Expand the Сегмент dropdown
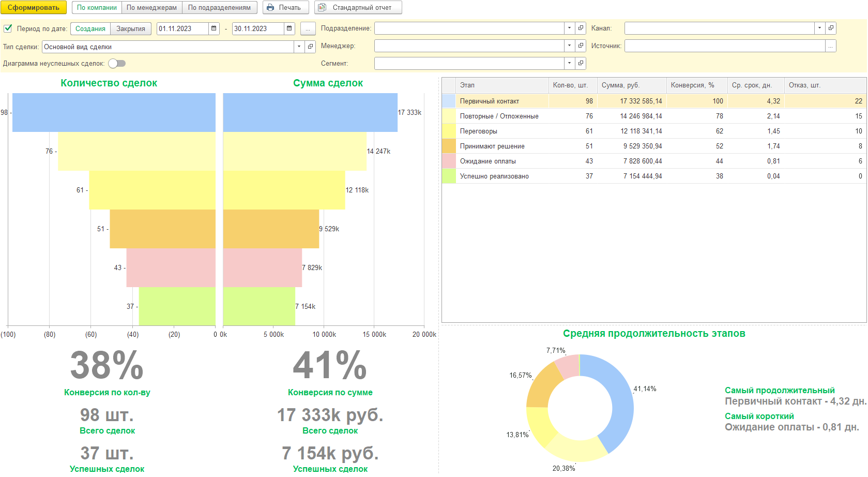The image size is (868, 477). [569, 63]
